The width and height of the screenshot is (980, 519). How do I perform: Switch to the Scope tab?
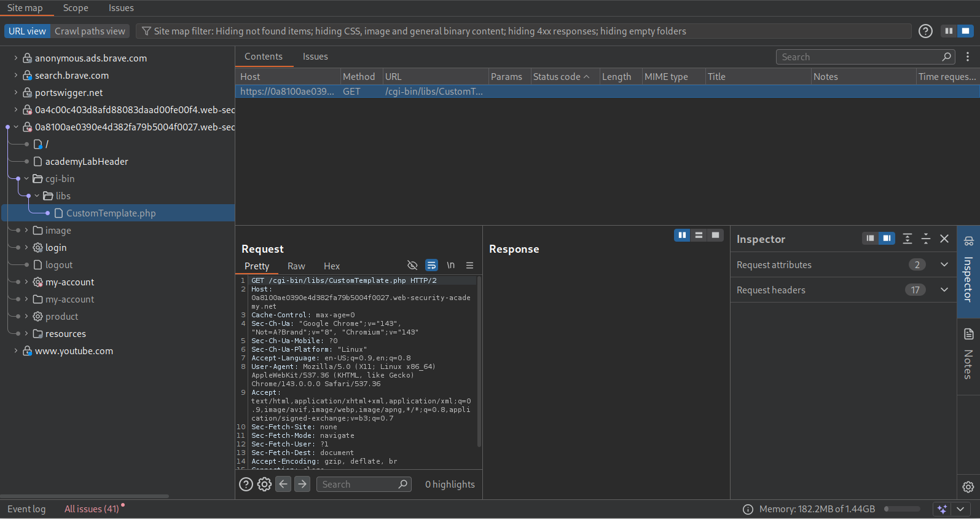pos(76,8)
